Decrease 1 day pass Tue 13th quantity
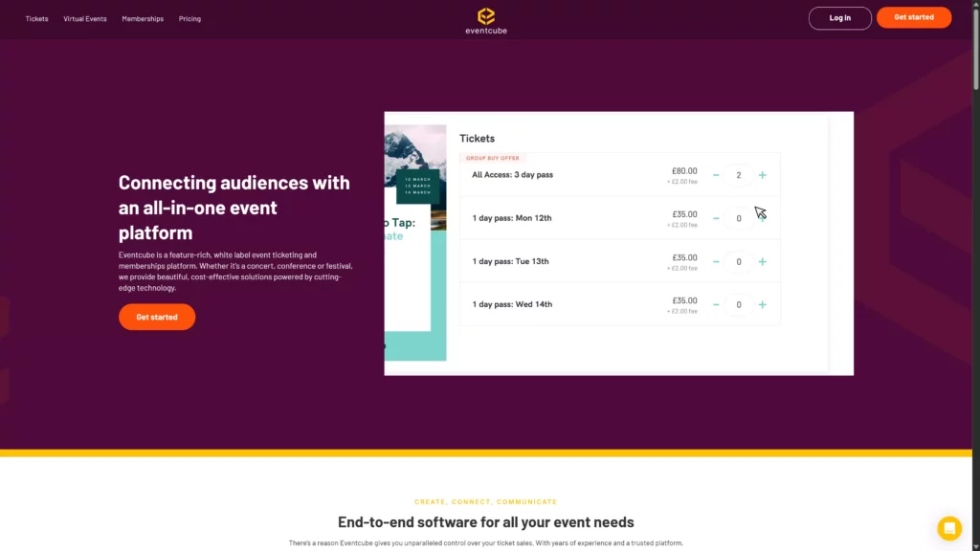The image size is (980, 551). click(716, 262)
